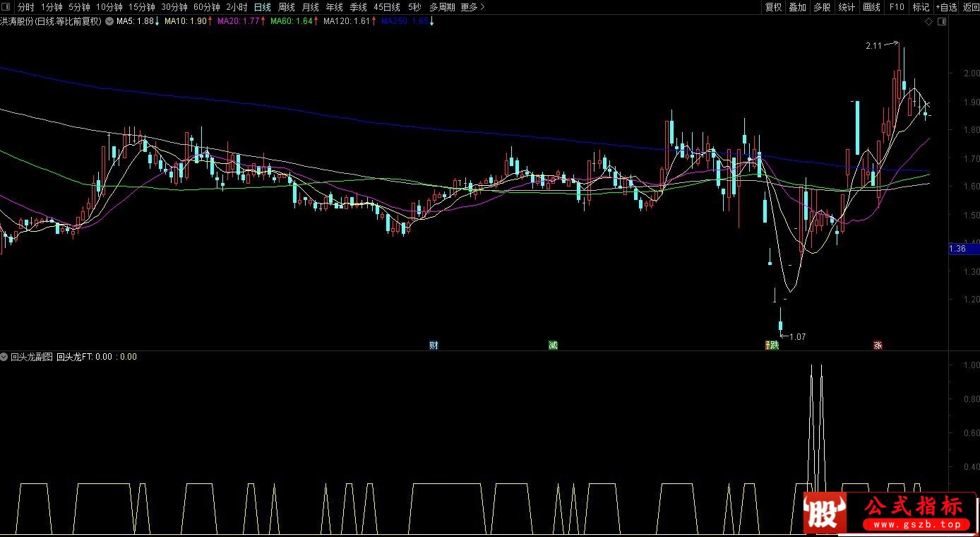The height and width of the screenshot is (537, 980).
Task: Toggle the right side panel icon
Action: tap(942, 22)
